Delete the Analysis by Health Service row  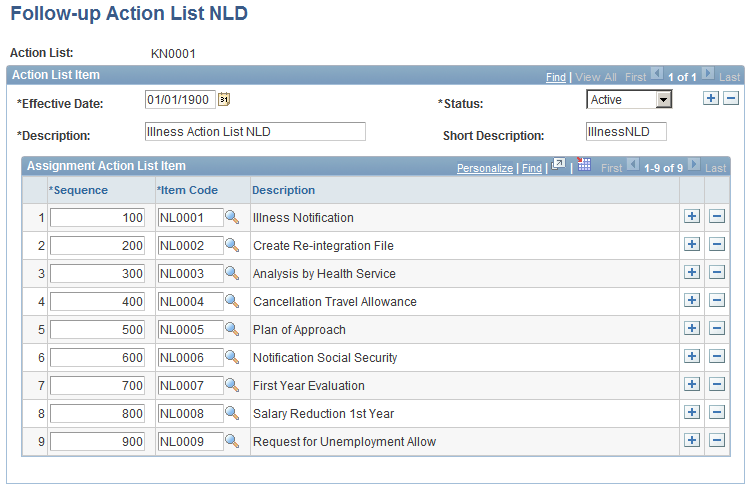tap(717, 272)
